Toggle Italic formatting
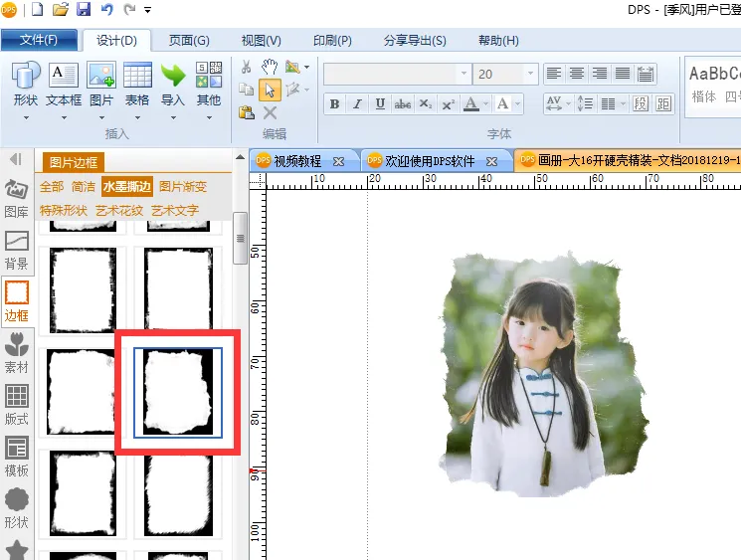 (x=357, y=104)
